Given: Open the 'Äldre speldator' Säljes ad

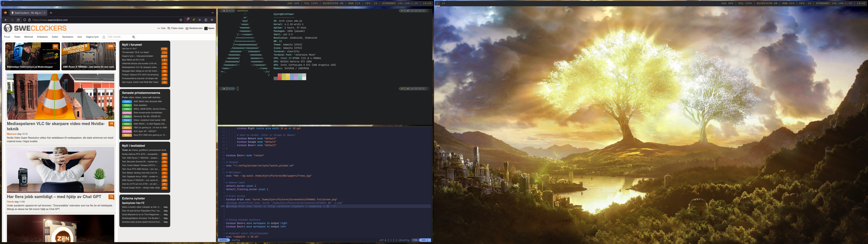Looking at the screenshot, I should point(140,105).
